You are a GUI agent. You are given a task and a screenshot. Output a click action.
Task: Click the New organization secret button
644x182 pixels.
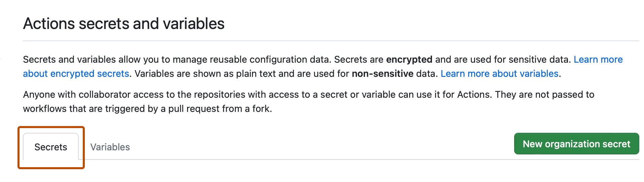pos(576,144)
